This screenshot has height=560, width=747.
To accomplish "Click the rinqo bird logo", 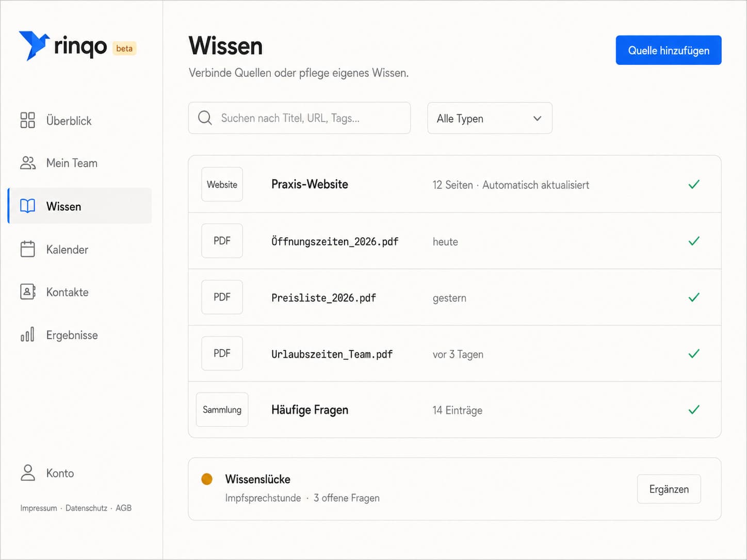I will tap(34, 45).
